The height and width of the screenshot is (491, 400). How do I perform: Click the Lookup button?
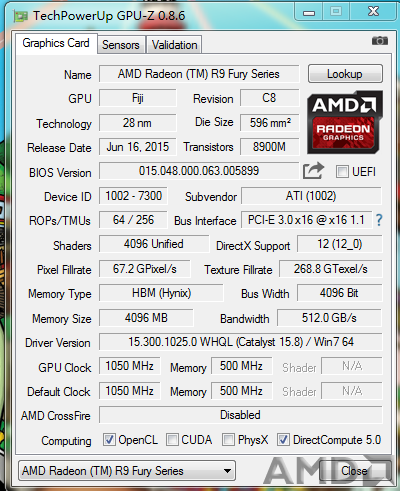(345, 74)
